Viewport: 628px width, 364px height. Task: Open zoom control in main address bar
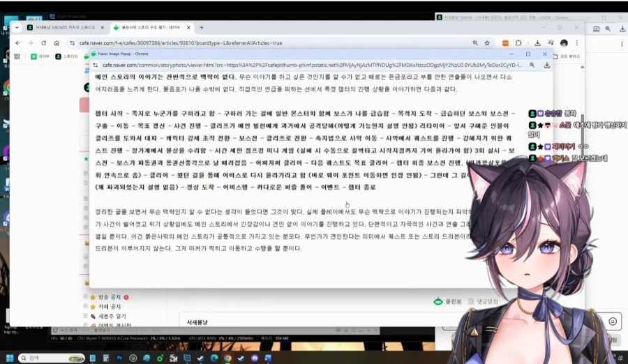coord(475,43)
